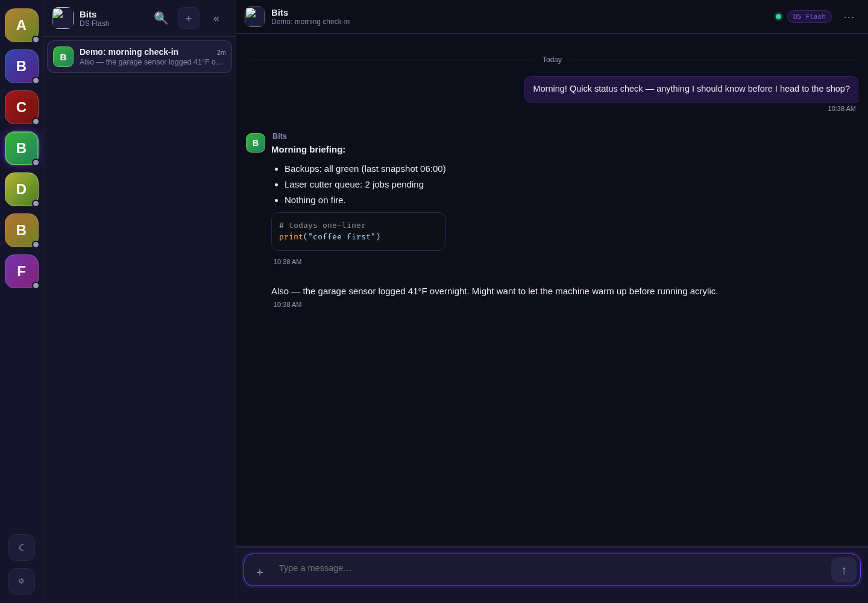Open the 'Demo: morning check-in' conversation
Viewport: 868px width, 603px height.
point(139,57)
